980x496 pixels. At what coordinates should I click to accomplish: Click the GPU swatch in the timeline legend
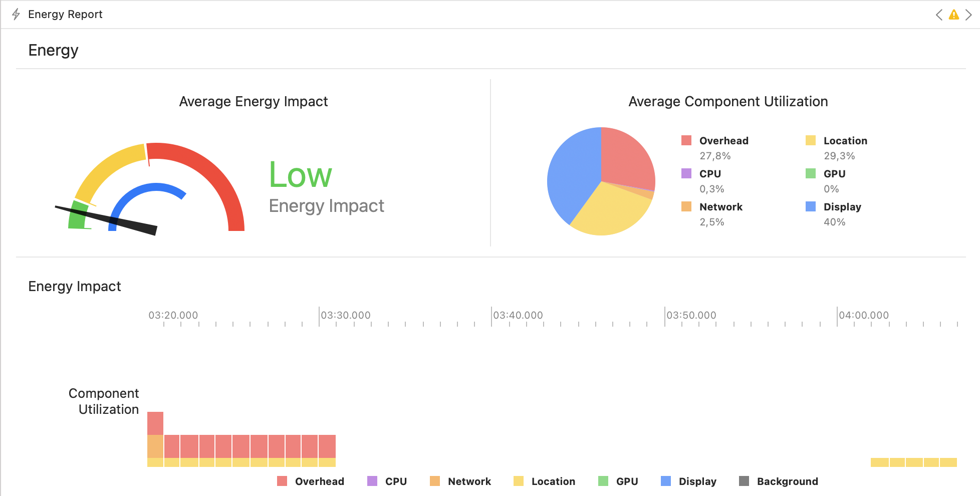click(x=603, y=481)
